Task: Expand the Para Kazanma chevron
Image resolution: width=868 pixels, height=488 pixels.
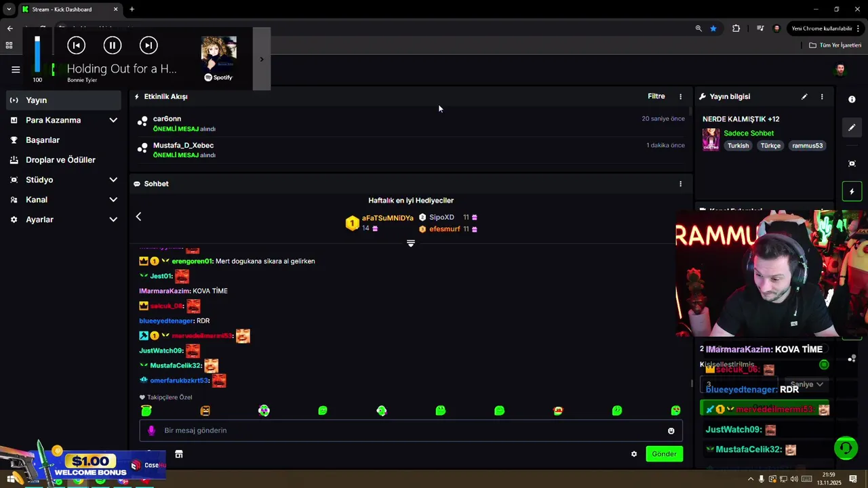Action: (113, 120)
